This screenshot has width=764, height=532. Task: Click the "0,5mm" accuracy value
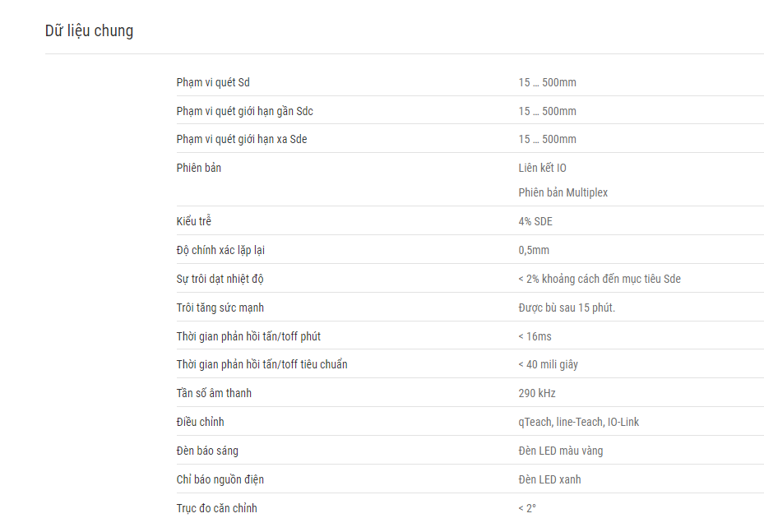click(534, 250)
